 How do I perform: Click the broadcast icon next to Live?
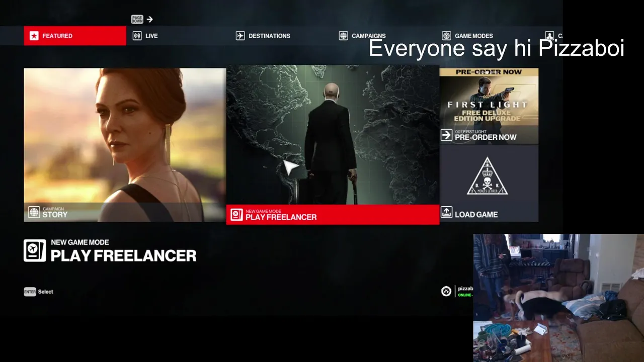tap(137, 36)
